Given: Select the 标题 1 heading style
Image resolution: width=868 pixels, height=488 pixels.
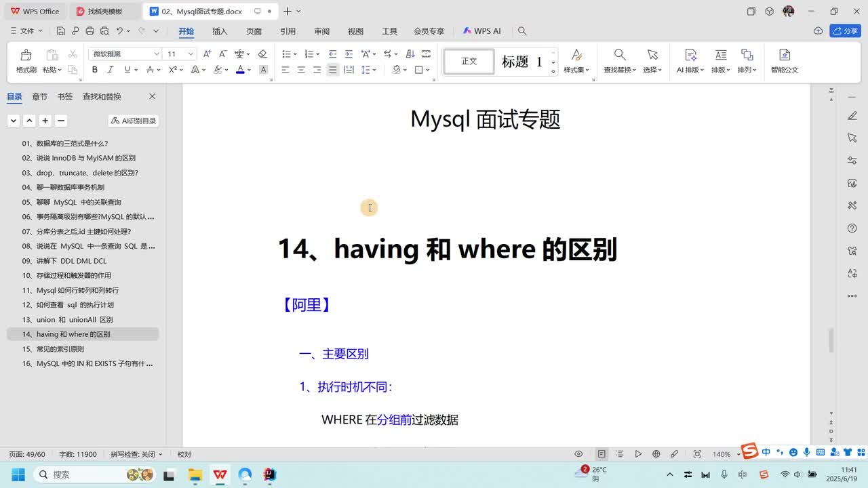Looking at the screenshot, I should coord(522,62).
